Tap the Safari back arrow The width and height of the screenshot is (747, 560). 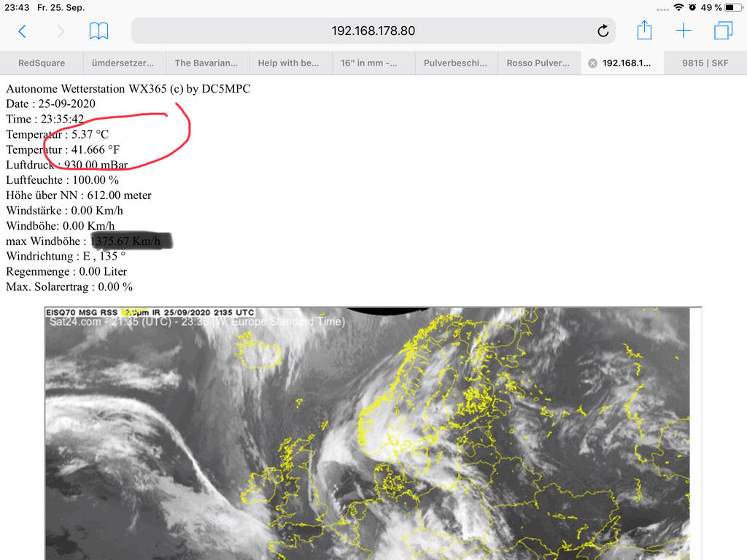tap(22, 31)
